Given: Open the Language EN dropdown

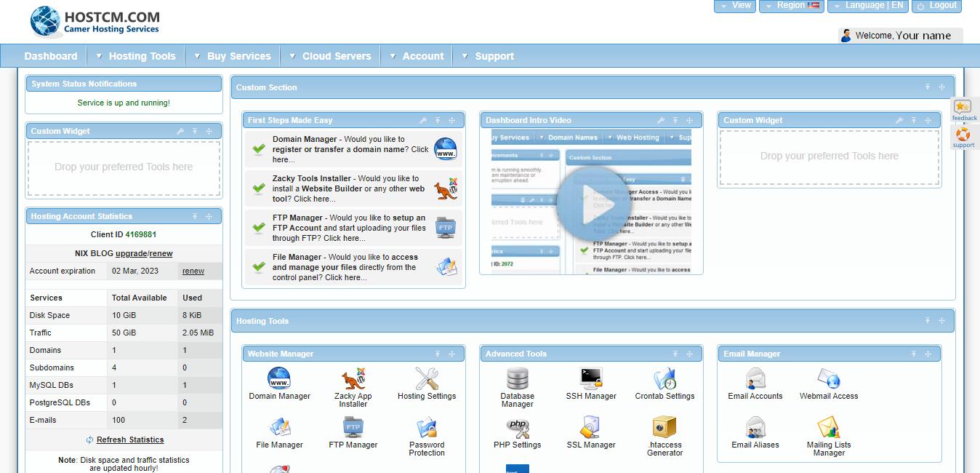Looking at the screenshot, I should click(868, 6).
